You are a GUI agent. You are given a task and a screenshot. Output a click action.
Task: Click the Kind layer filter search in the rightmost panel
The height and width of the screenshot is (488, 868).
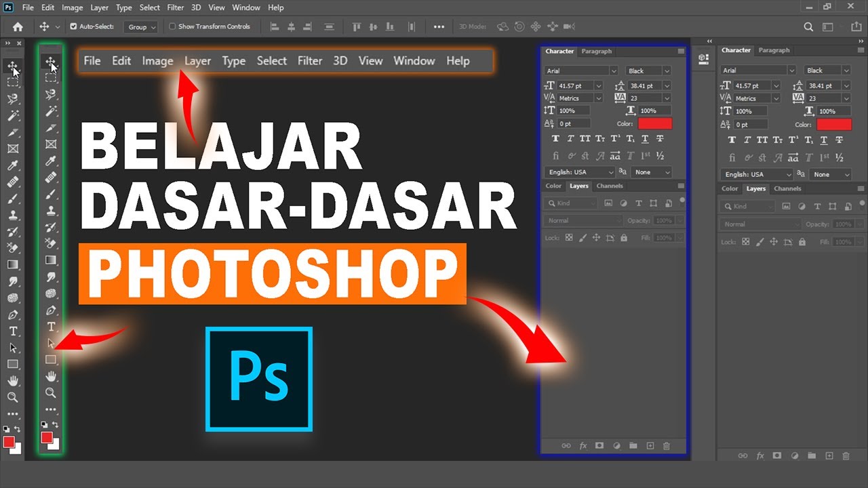747,206
